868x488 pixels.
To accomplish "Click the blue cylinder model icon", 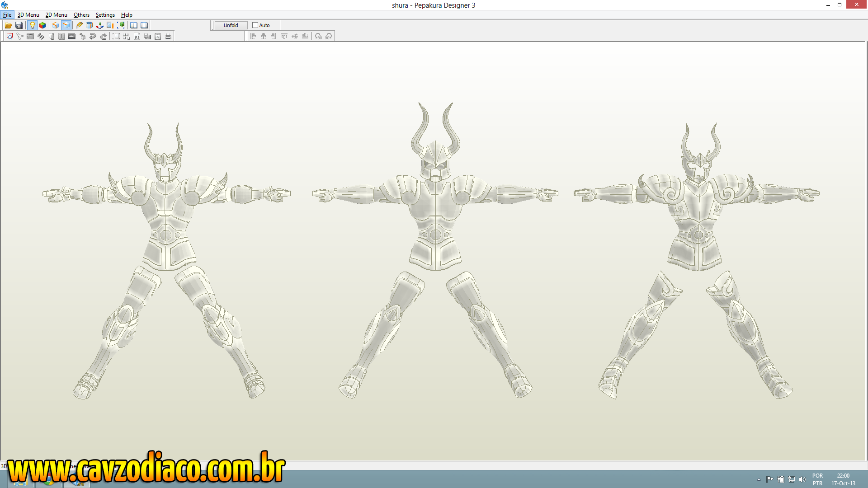I will pos(90,25).
